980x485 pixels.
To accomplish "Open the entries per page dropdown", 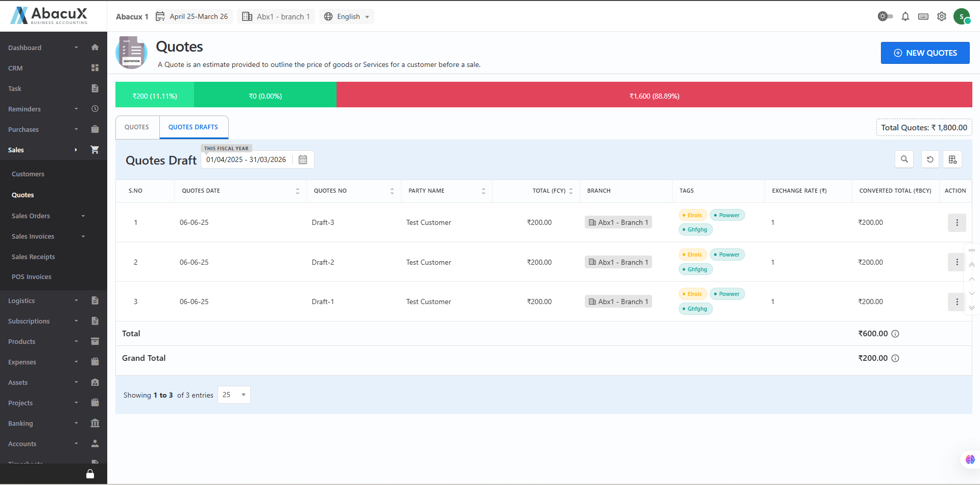I will point(234,395).
